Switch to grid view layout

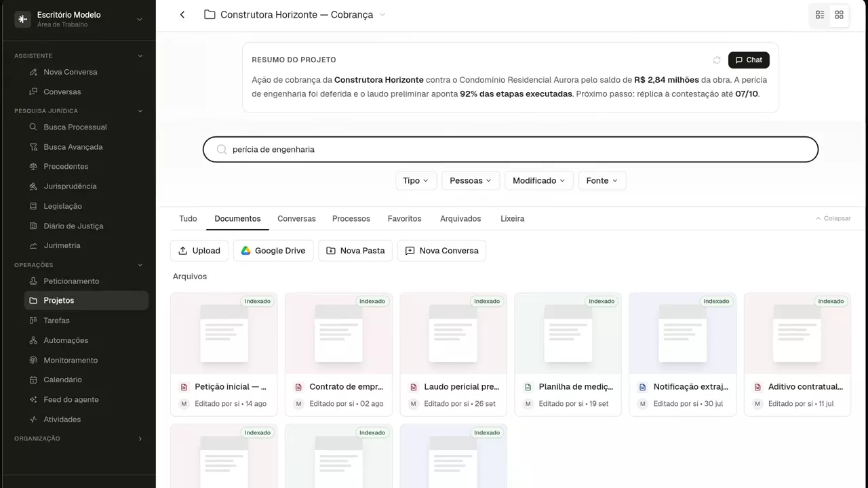tap(839, 15)
